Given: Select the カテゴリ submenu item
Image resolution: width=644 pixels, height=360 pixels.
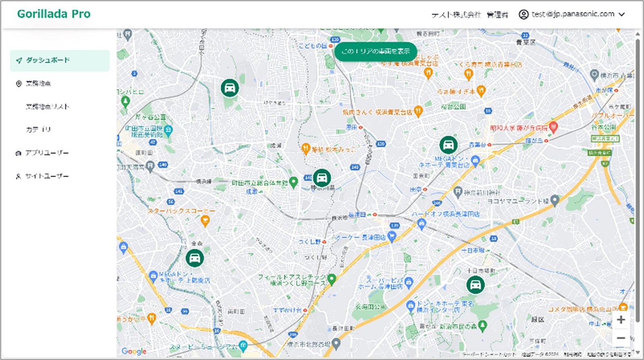Looking at the screenshot, I should (x=38, y=130).
